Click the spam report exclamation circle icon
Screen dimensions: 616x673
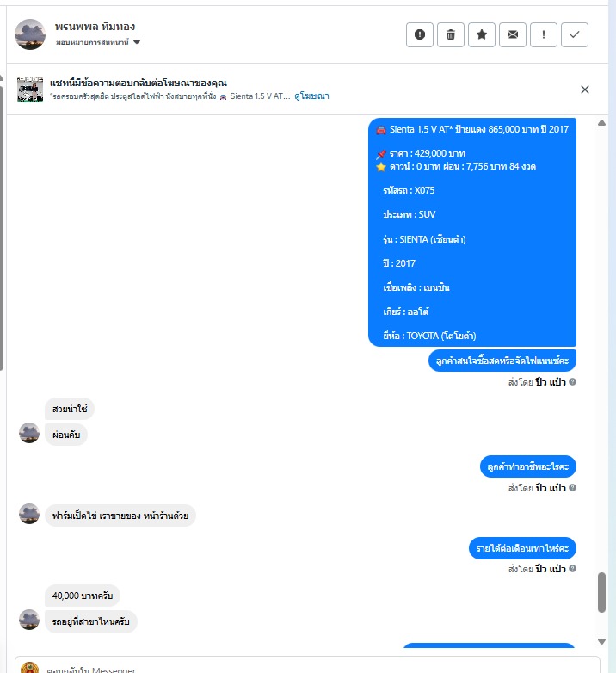click(420, 34)
